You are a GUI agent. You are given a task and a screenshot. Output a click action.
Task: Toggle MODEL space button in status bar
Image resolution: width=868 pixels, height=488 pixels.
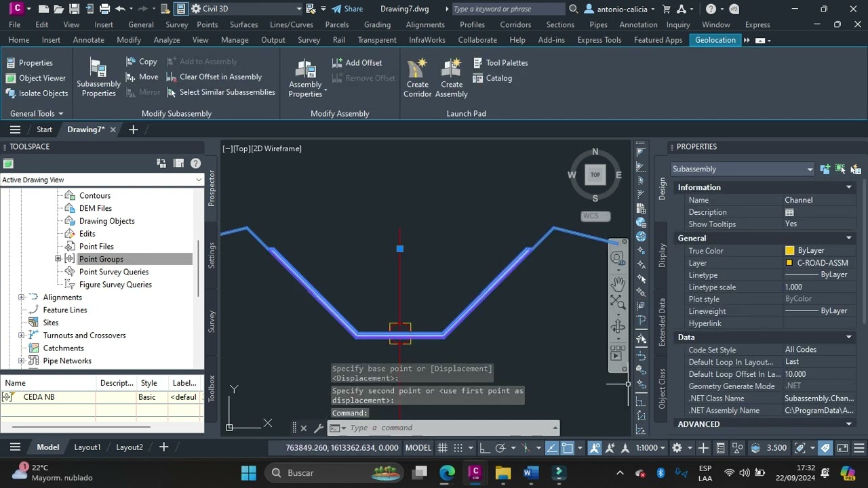coord(418,448)
